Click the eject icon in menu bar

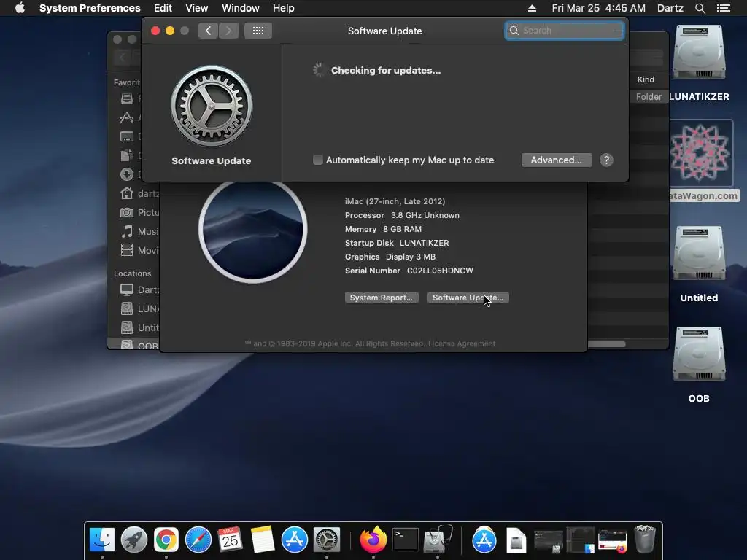coord(532,8)
